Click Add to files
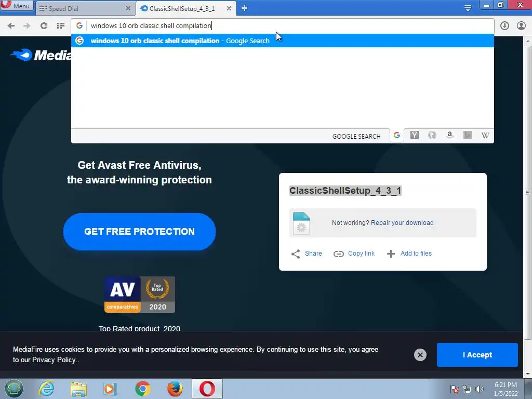The image size is (532, 399). (x=409, y=254)
